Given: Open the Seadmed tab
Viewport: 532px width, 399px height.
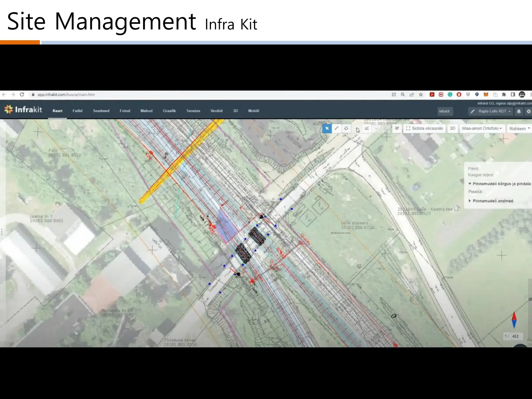Looking at the screenshot, I should (101, 111).
